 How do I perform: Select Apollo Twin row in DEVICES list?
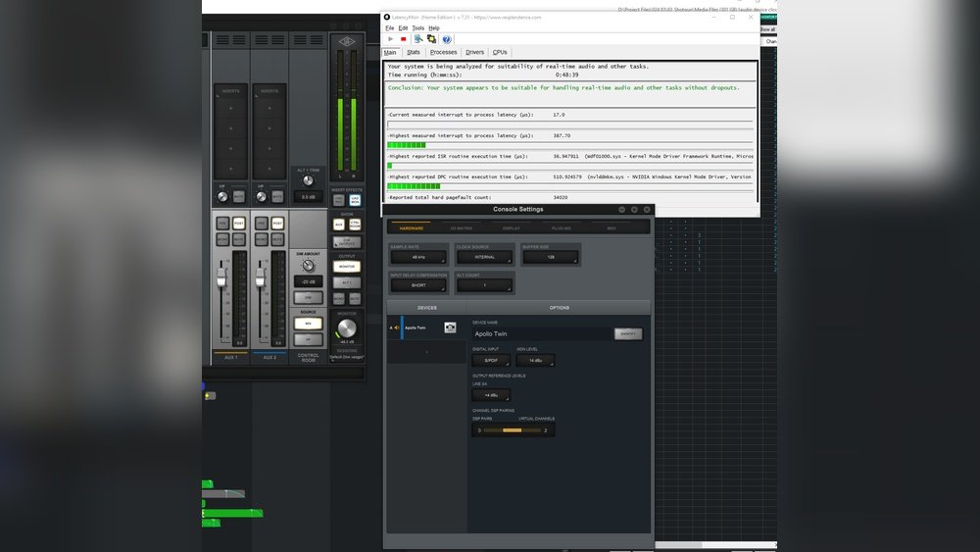[x=427, y=327]
